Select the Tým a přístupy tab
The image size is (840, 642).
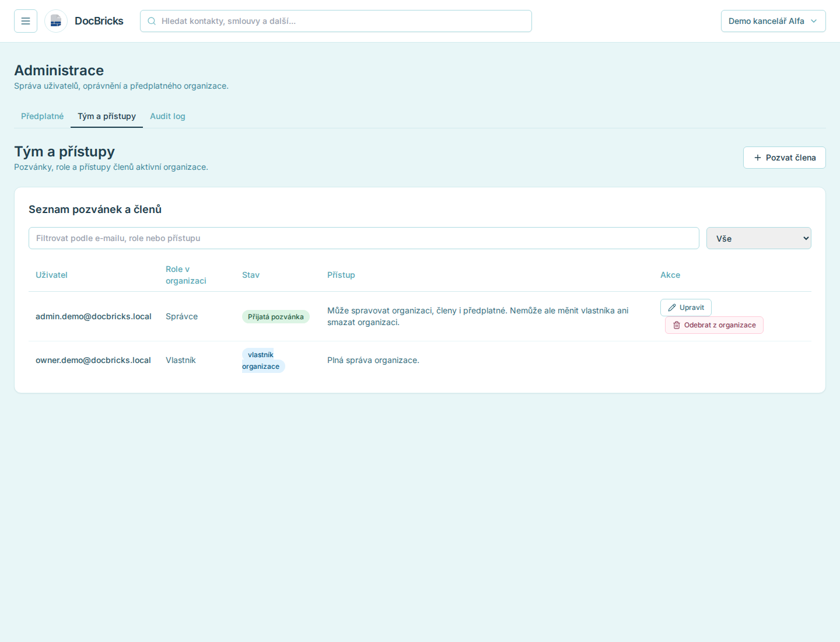coord(107,116)
